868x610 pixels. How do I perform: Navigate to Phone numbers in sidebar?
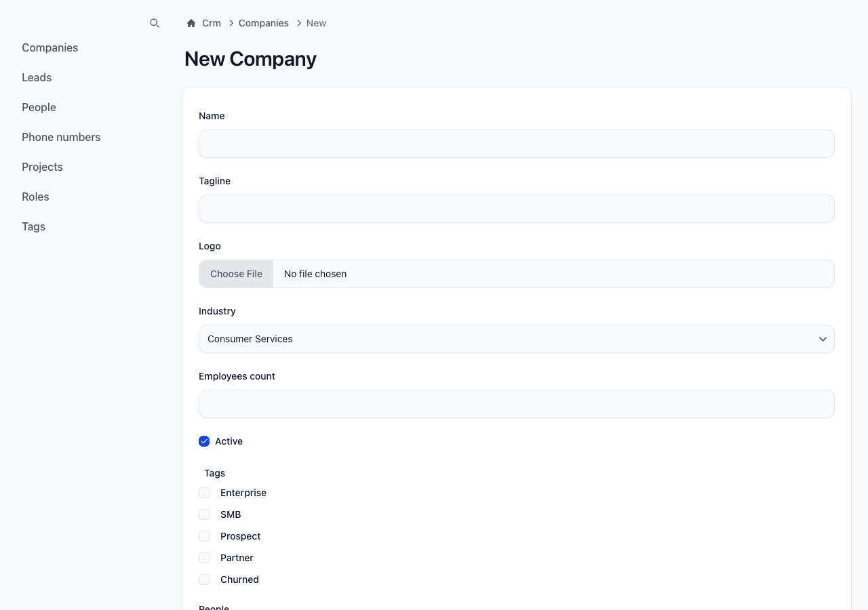point(61,137)
